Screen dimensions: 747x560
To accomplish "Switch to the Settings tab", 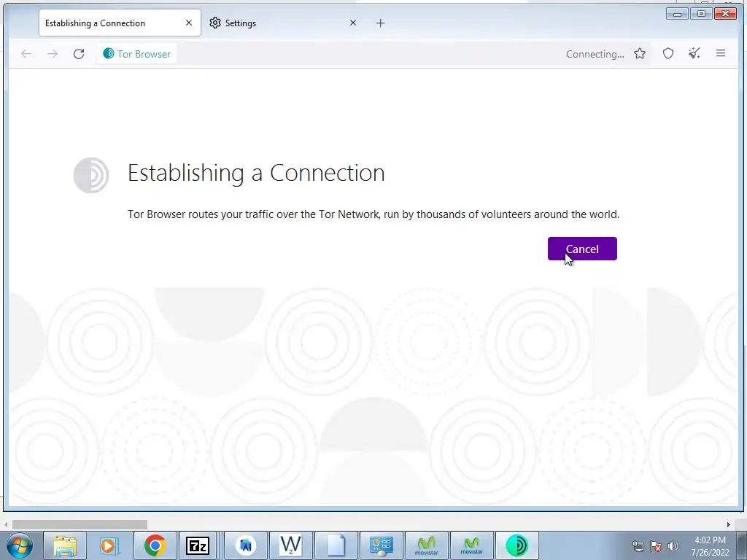I will click(282, 23).
